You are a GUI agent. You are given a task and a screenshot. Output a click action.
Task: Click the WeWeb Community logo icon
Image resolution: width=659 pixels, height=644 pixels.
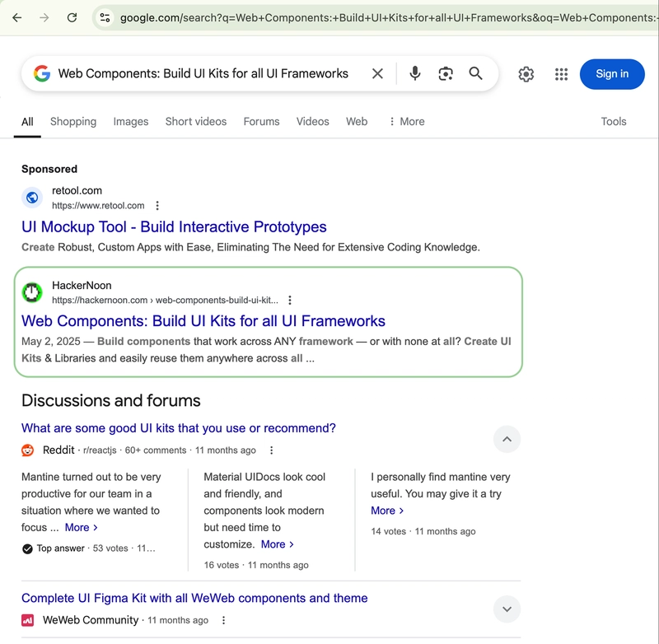[28, 620]
